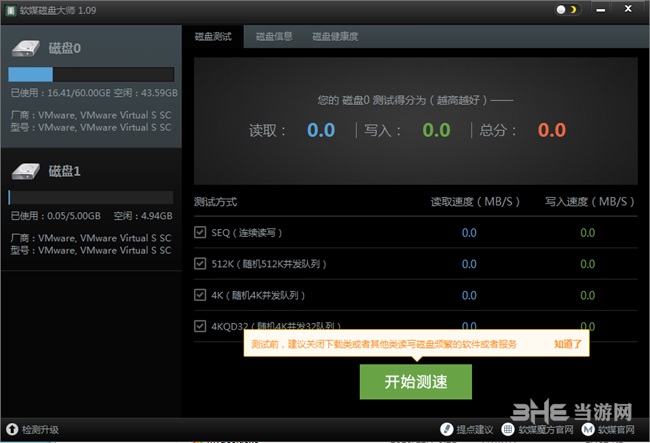The height and width of the screenshot is (443, 650).
Task: Click the 软媒魔方官网 icon
Action: pyautogui.click(x=508, y=429)
